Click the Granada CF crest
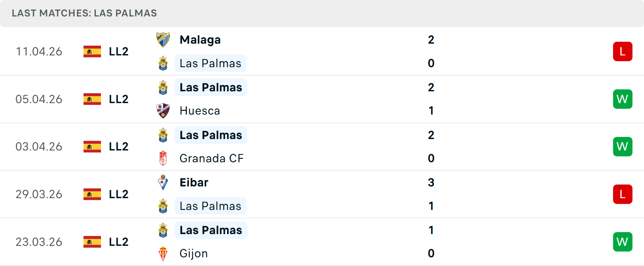This screenshot has height=266, width=644. 163,158
